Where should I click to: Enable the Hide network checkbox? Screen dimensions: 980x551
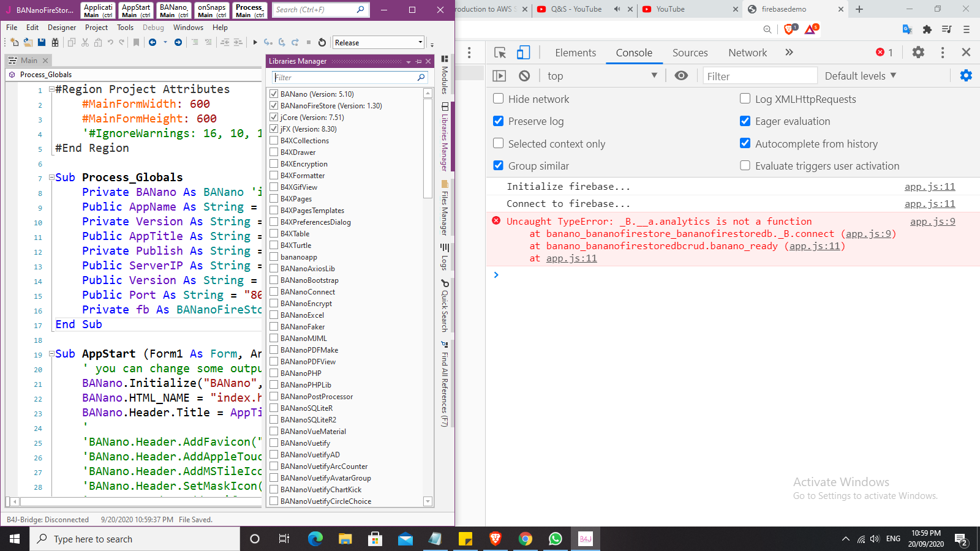click(x=499, y=99)
